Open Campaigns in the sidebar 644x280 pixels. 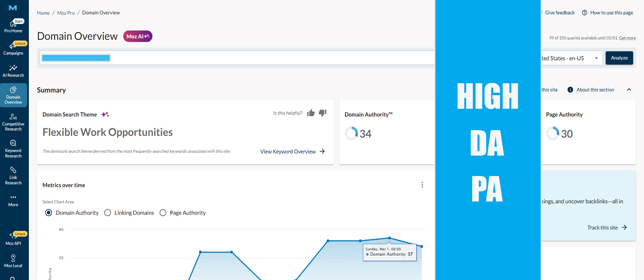tap(13, 48)
